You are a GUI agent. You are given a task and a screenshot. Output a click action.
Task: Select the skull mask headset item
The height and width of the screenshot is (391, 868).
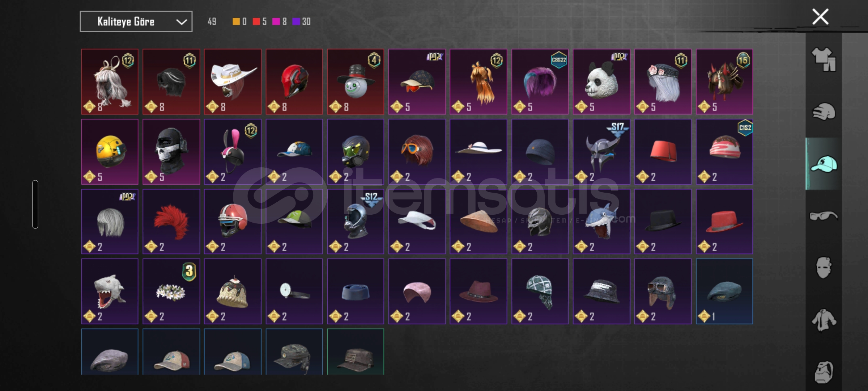coord(171,152)
